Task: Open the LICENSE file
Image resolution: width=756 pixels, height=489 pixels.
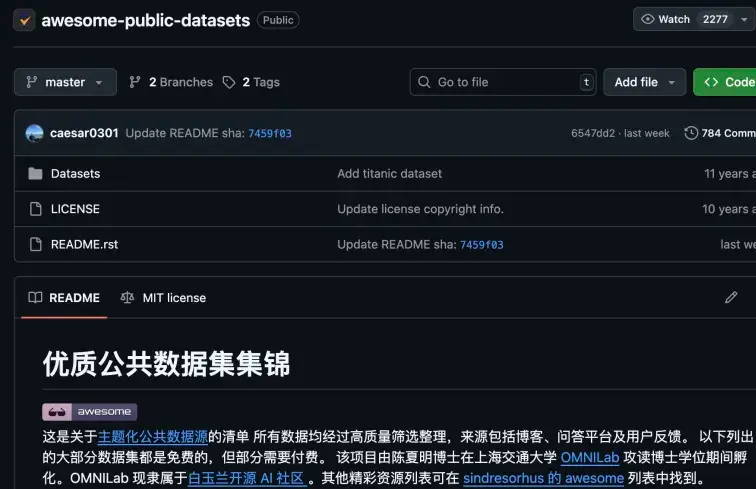Action: [x=75, y=209]
